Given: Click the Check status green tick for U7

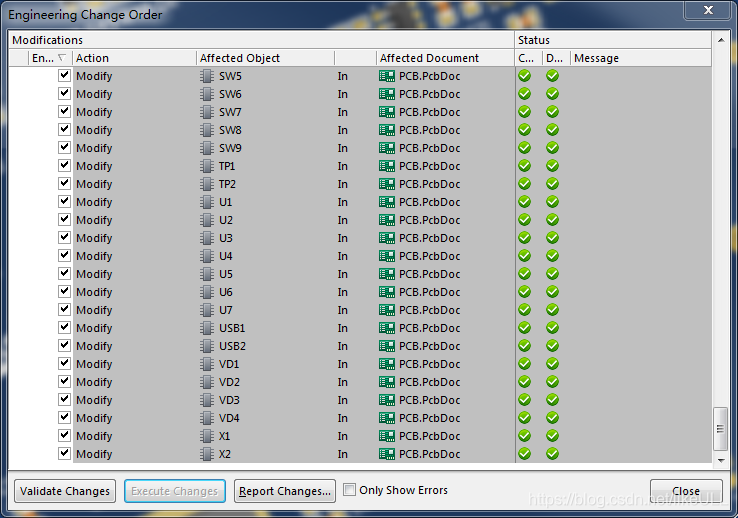Looking at the screenshot, I should (x=524, y=310).
